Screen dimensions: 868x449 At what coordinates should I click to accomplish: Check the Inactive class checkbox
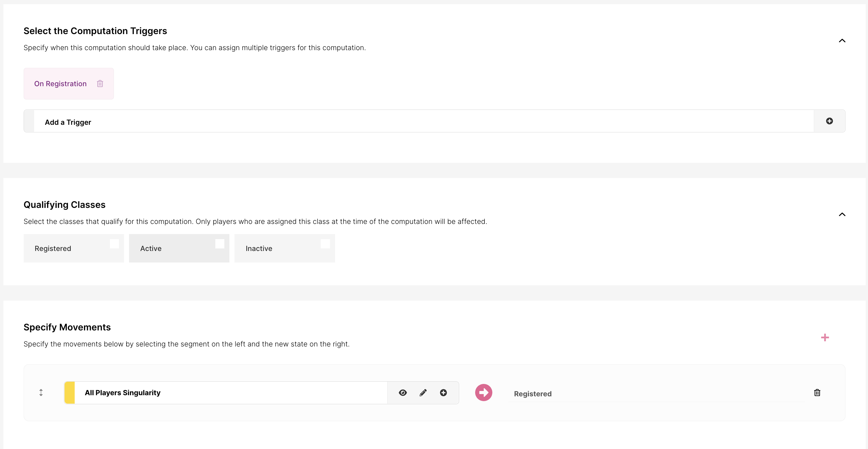click(x=325, y=244)
